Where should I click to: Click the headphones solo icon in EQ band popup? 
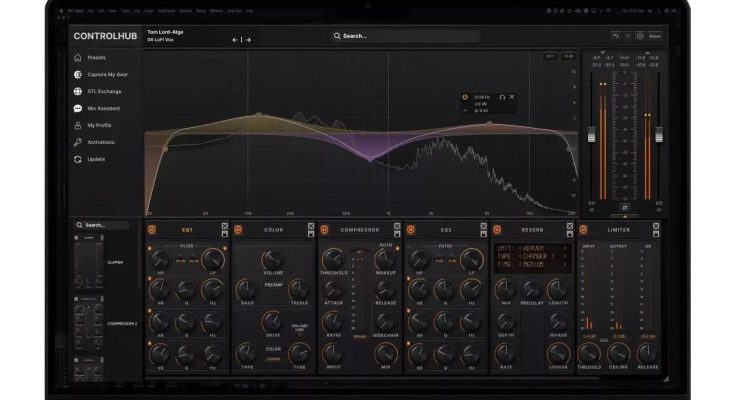tap(500, 97)
